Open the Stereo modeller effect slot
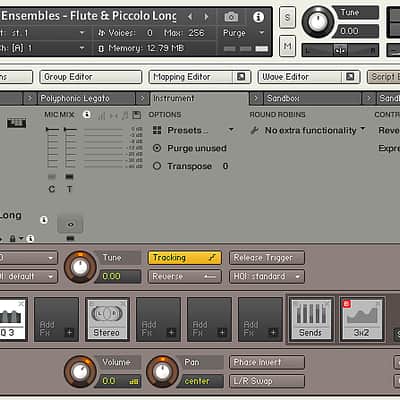Screen dimensions: 400x400 107,319
